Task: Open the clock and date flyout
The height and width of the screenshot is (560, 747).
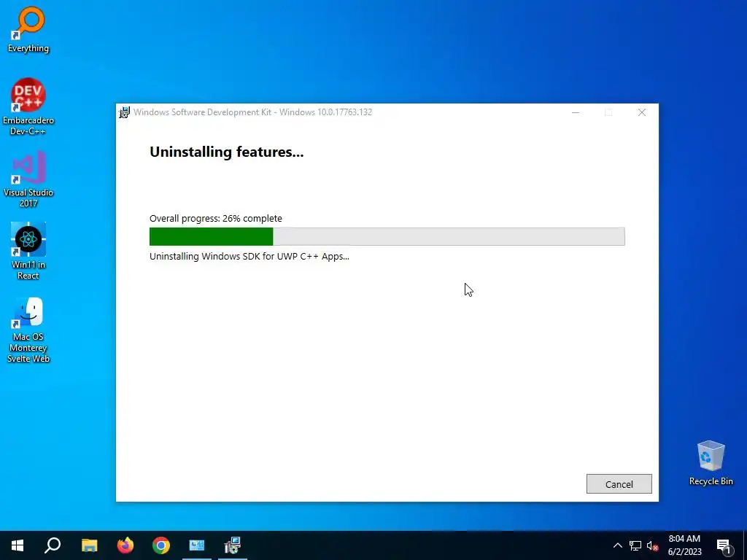Action: tap(684, 545)
